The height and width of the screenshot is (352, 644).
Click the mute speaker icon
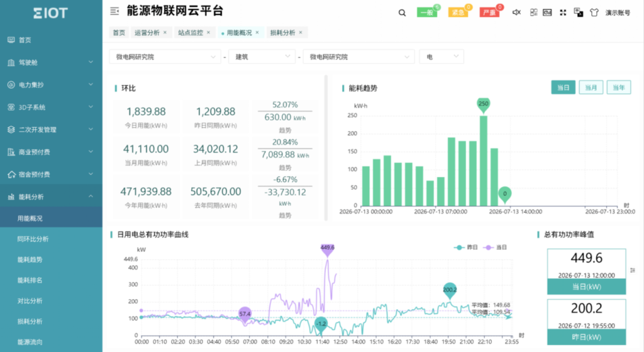tap(517, 13)
